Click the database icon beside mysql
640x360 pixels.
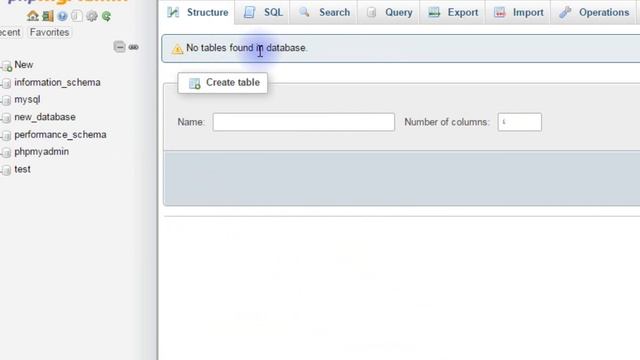click(x=6, y=100)
